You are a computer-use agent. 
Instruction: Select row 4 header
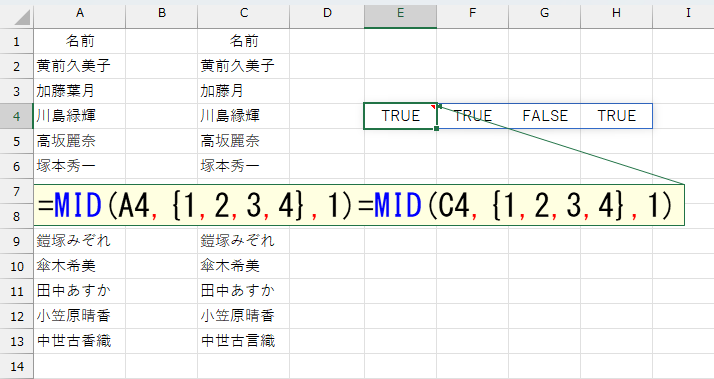[x=16, y=116]
